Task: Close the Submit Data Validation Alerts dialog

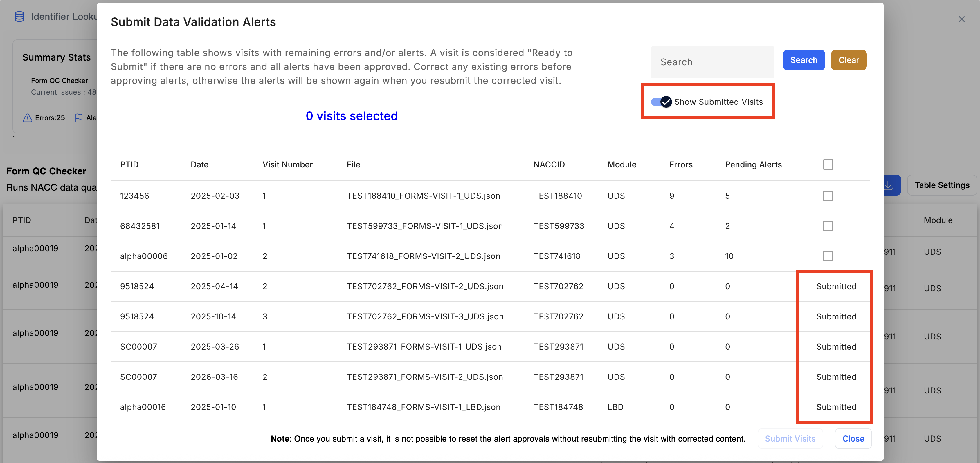Action: point(853,439)
